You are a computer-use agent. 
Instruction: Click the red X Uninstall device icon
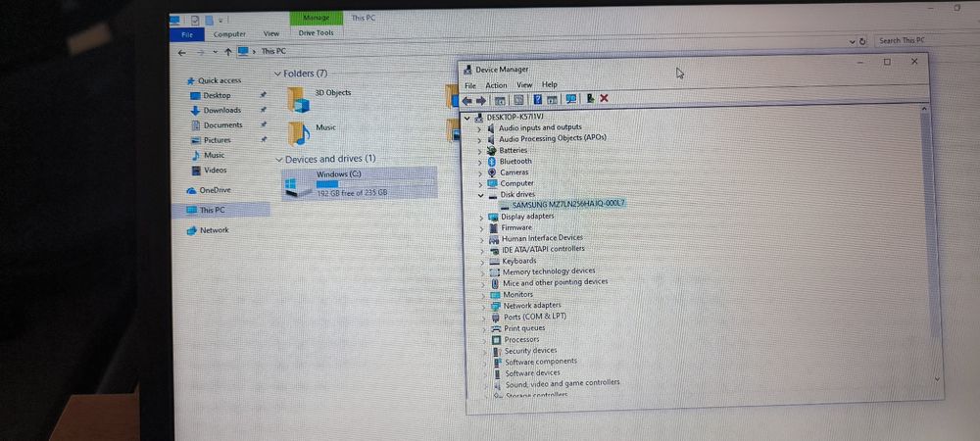(604, 98)
